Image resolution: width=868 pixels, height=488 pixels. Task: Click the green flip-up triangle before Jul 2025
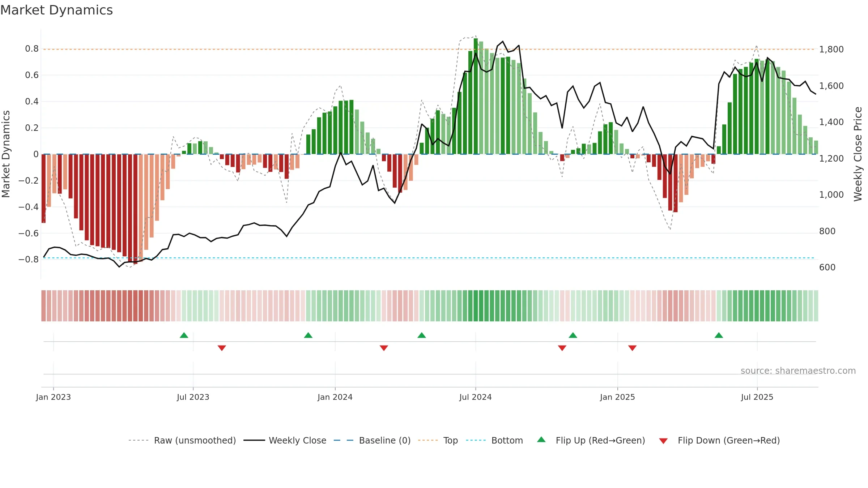719,335
